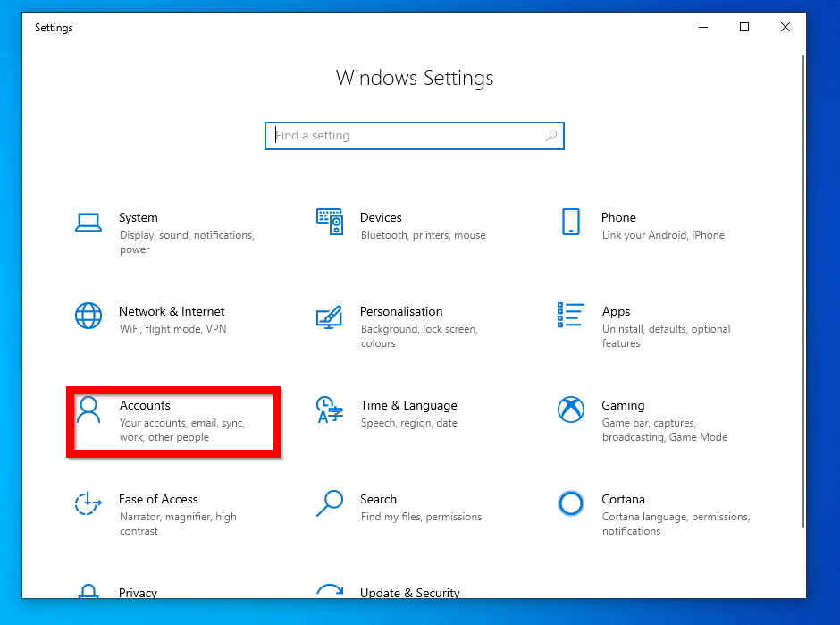Select the Phone settings icon
840x625 pixels.
(571, 222)
